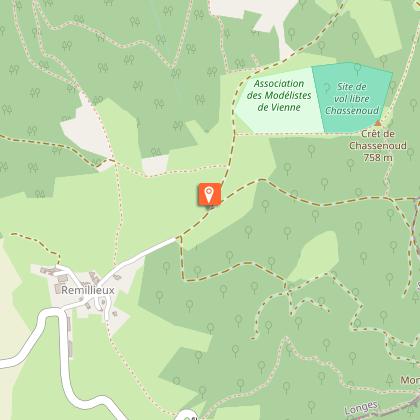Select the Remillieux village label
Image resolution: width=420 pixels, height=420 pixels.
[88, 290]
